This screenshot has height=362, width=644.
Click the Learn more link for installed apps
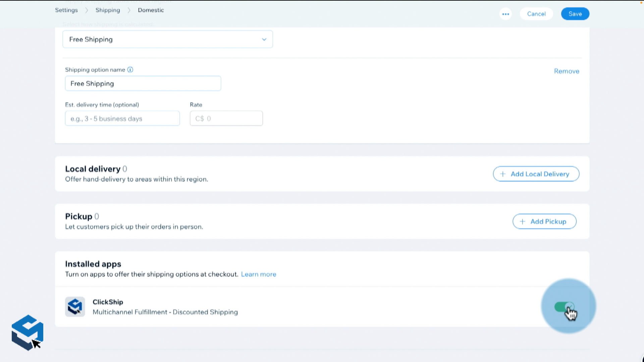(x=259, y=274)
